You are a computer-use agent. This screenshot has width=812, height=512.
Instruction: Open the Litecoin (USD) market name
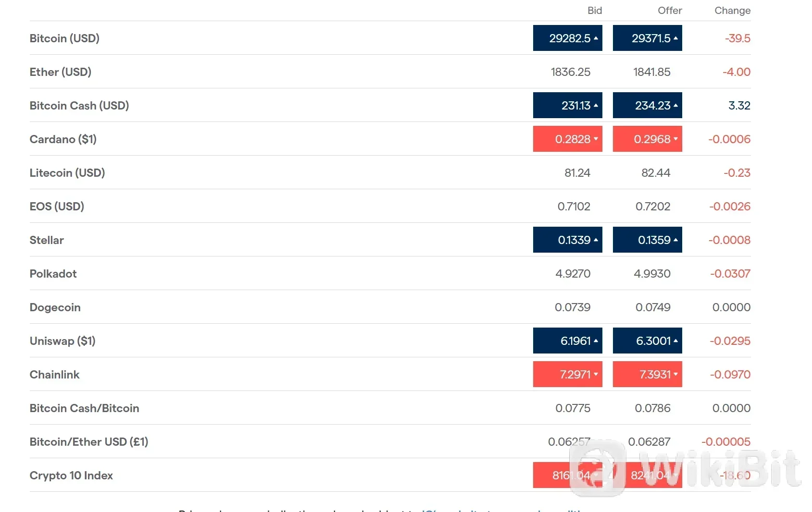(67, 173)
